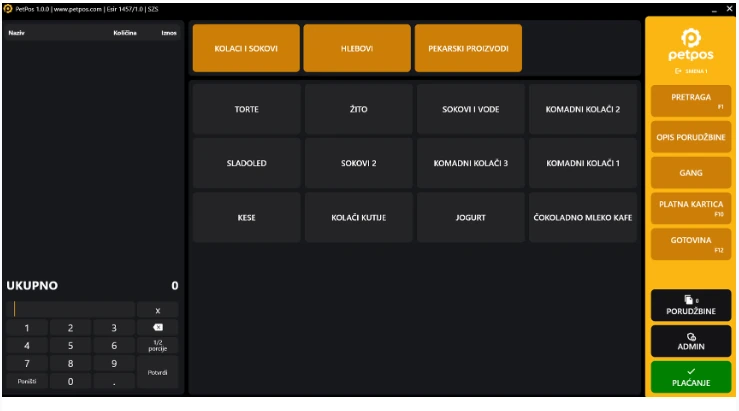Click the Potvrdi confirm key on the keypad
Image resolution: width=739 pixels, height=411 pixels.
pos(157,372)
